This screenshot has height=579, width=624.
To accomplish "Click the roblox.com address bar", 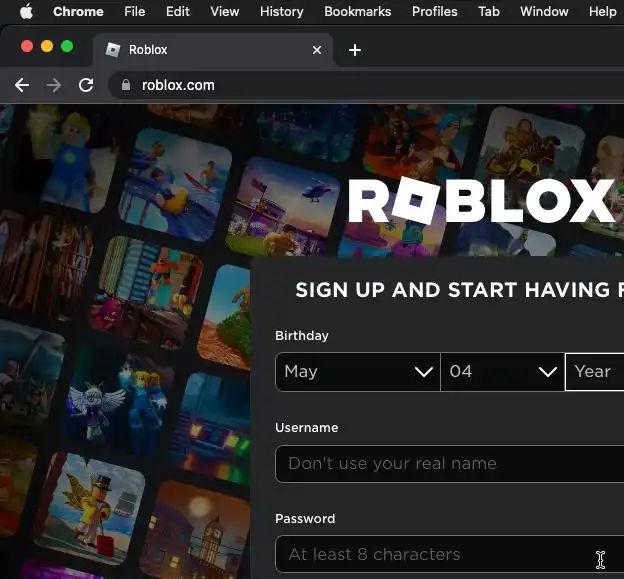I will pos(366,85).
